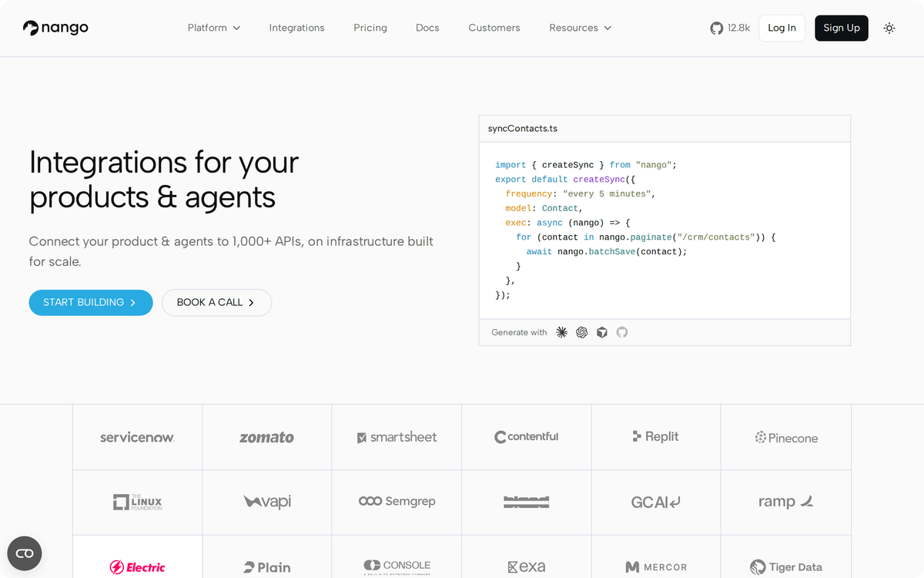Toggle the light/dark theme sun icon
The height and width of the screenshot is (578, 924).
pyautogui.click(x=889, y=28)
